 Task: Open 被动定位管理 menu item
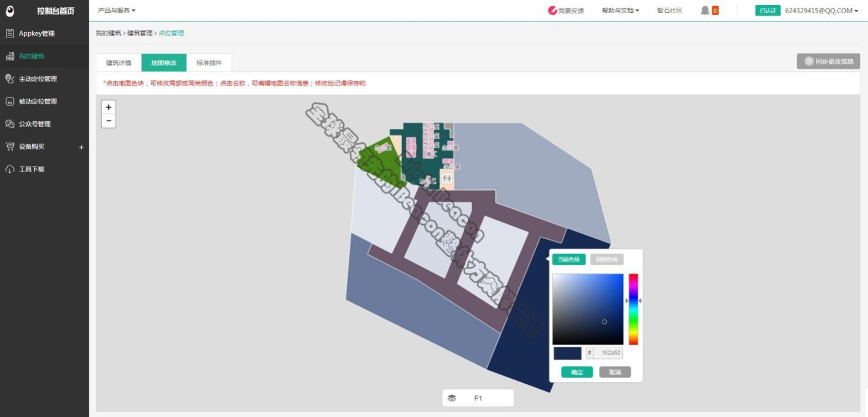point(38,101)
